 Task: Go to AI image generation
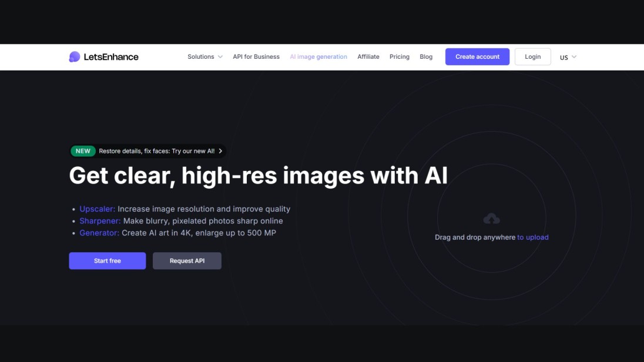pyautogui.click(x=318, y=56)
